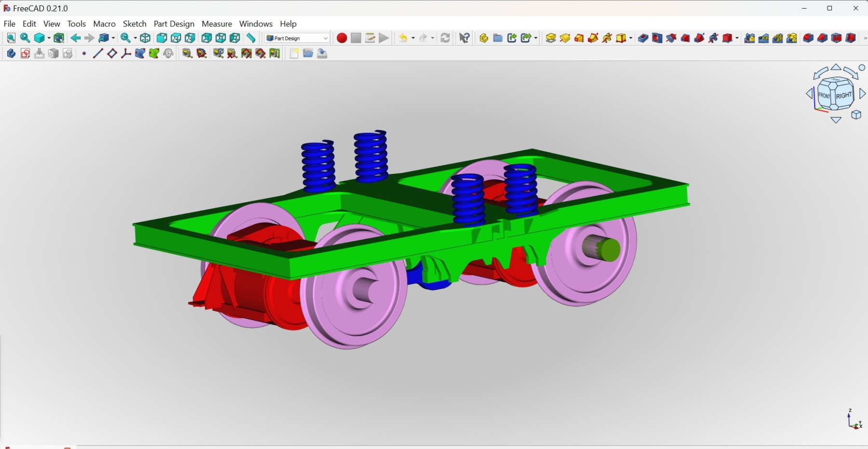Set view to bottom

point(221,38)
